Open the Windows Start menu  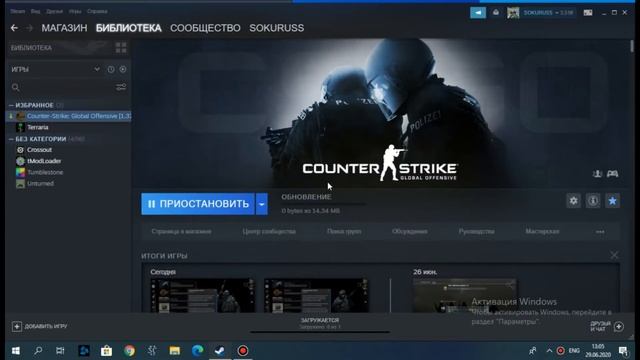pos(16,351)
